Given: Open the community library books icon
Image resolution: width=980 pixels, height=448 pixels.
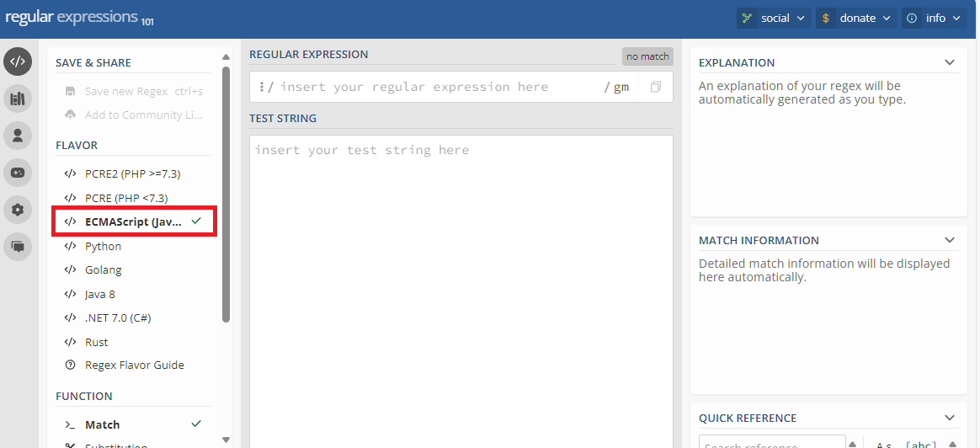Looking at the screenshot, I should (x=19, y=99).
